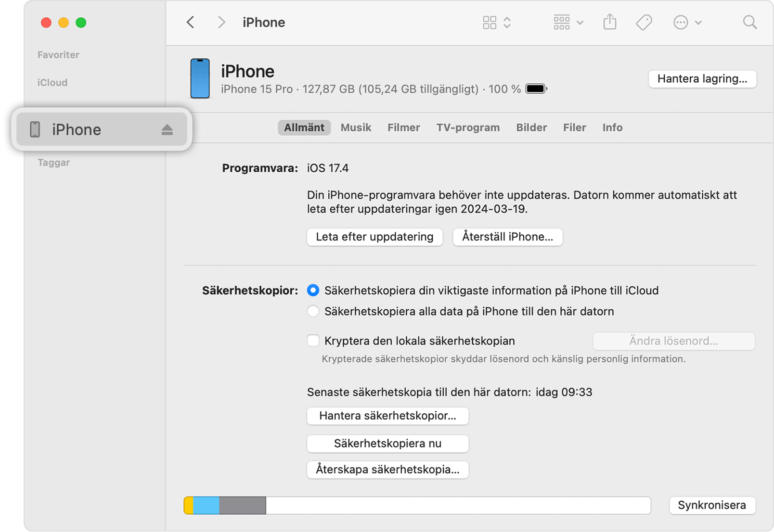Open the Filer tab
The width and height of the screenshot is (774, 532).
(575, 127)
